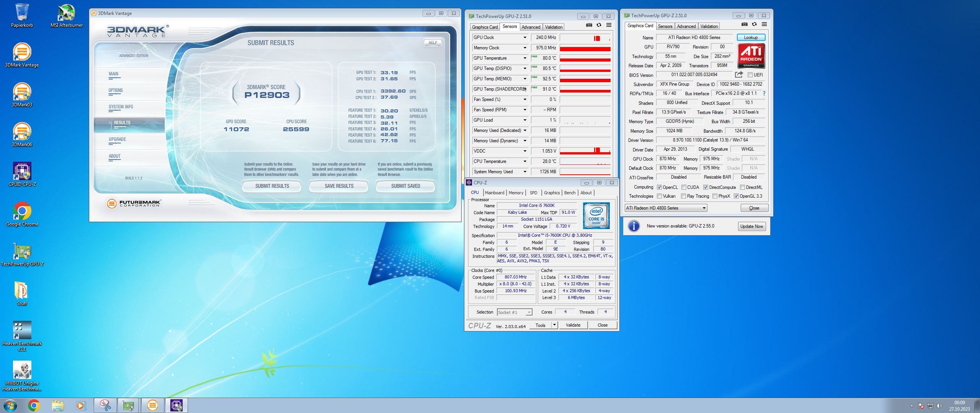The height and width of the screenshot is (413, 980).
Task: Open the Stuff folder on desktop
Action: pyautogui.click(x=22, y=294)
